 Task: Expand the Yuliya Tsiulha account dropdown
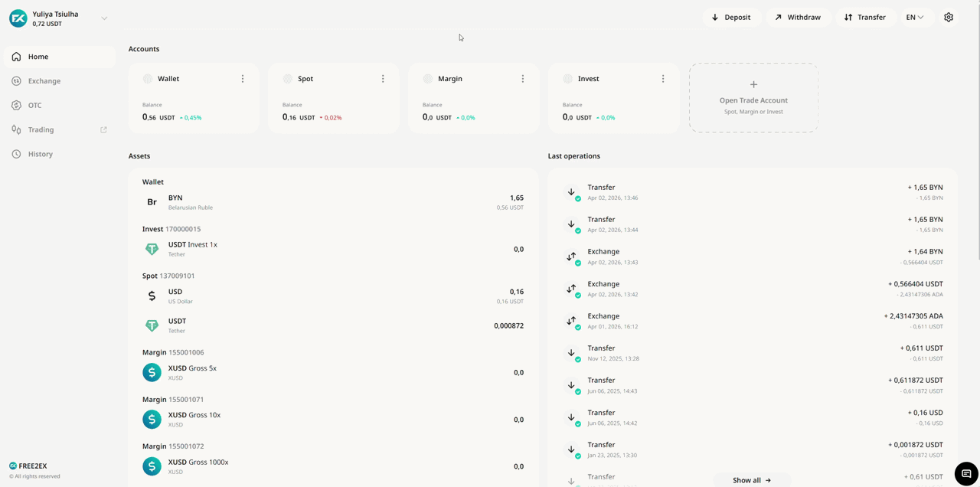(x=104, y=18)
